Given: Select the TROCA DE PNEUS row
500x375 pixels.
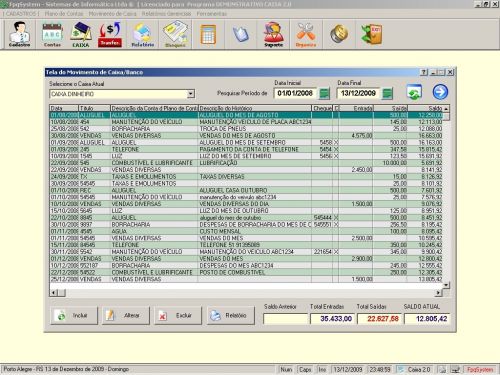Looking at the screenshot, I should (246, 129).
